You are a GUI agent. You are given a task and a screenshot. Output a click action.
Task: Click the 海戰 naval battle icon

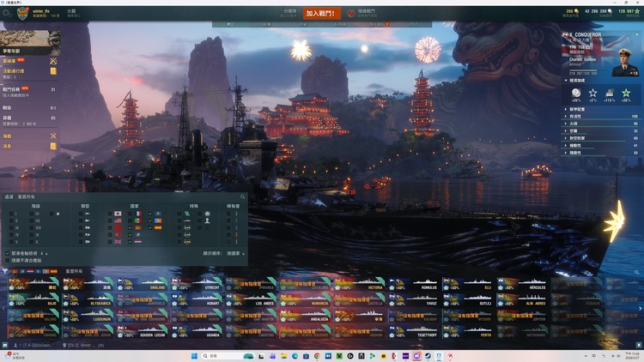(52, 136)
